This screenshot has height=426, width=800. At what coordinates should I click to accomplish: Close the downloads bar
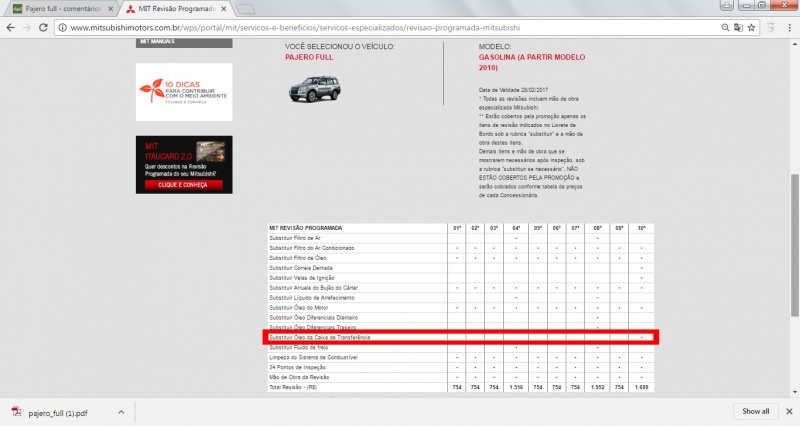pyautogui.click(x=789, y=411)
